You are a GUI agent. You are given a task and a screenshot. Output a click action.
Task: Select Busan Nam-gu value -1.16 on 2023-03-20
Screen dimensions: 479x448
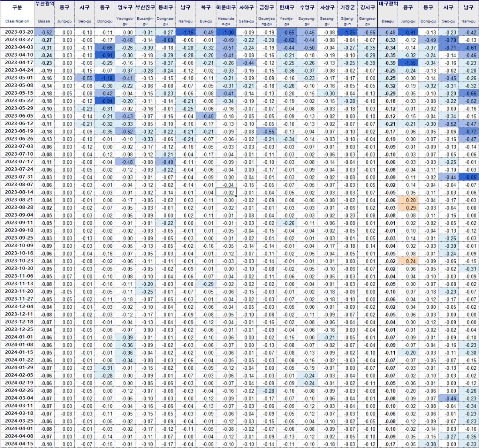coord(185,32)
